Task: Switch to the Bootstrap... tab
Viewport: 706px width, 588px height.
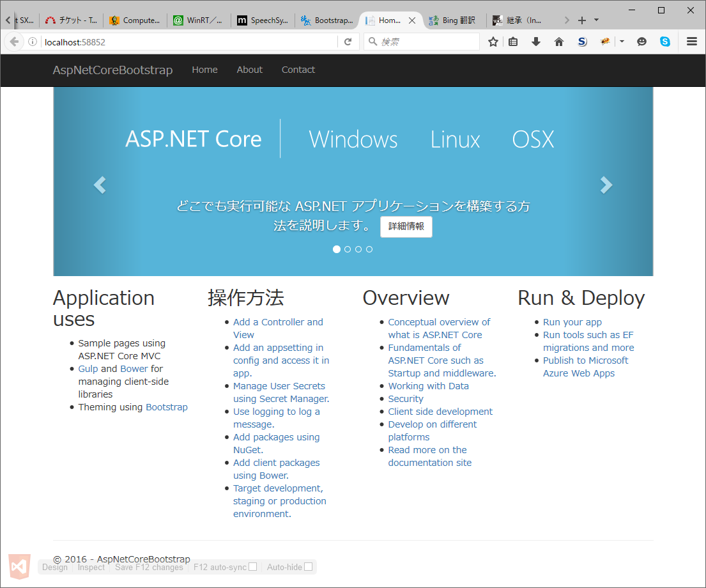Action: pos(327,20)
